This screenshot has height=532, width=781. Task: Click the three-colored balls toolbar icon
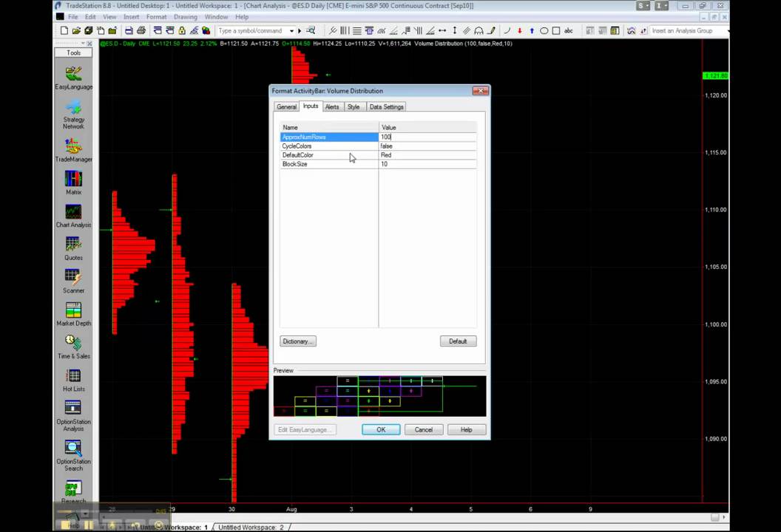click(x=206, y=30)
